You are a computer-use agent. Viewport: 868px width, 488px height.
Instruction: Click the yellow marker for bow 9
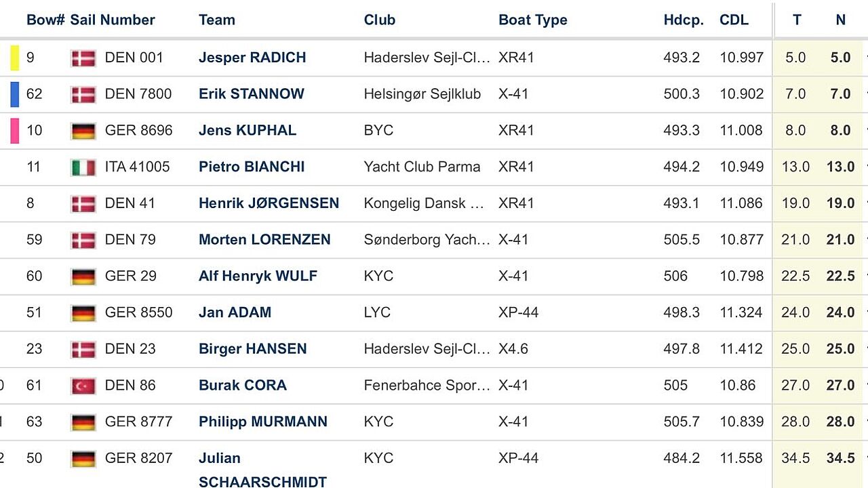[x=15, y=58]
